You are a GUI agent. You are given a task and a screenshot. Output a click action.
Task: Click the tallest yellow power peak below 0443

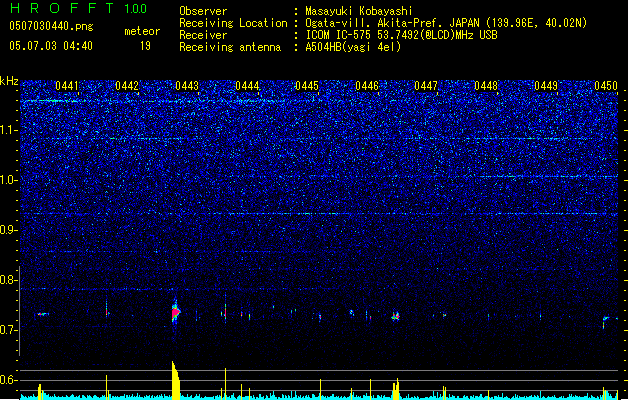(x=175, y=380)
